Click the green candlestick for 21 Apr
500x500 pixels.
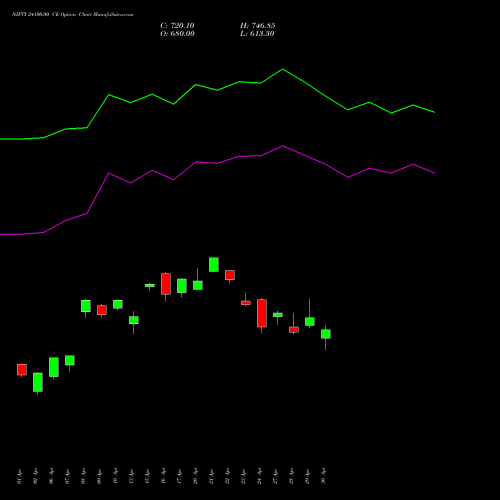click(214, 265)
